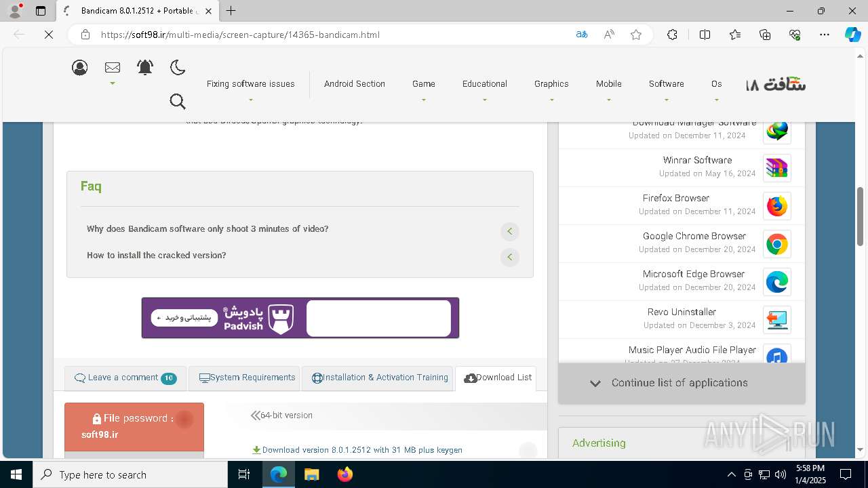Open the Edge profile icon
The width and height of the screenshot is (868, 488).
[x=15, y=11]
